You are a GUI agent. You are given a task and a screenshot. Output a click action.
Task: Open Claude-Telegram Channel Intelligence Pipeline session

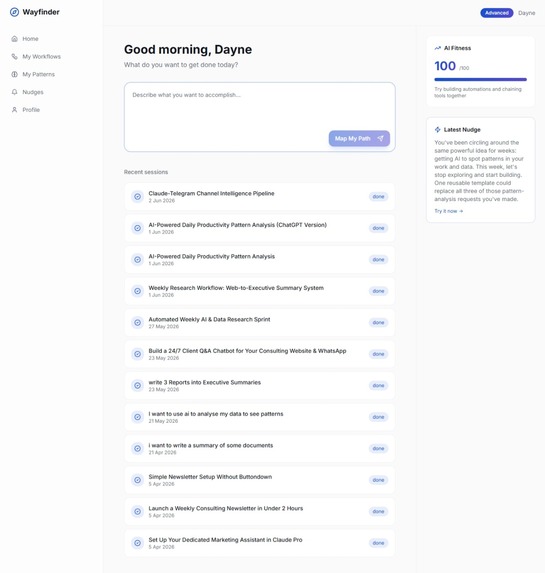coord(260,197)
